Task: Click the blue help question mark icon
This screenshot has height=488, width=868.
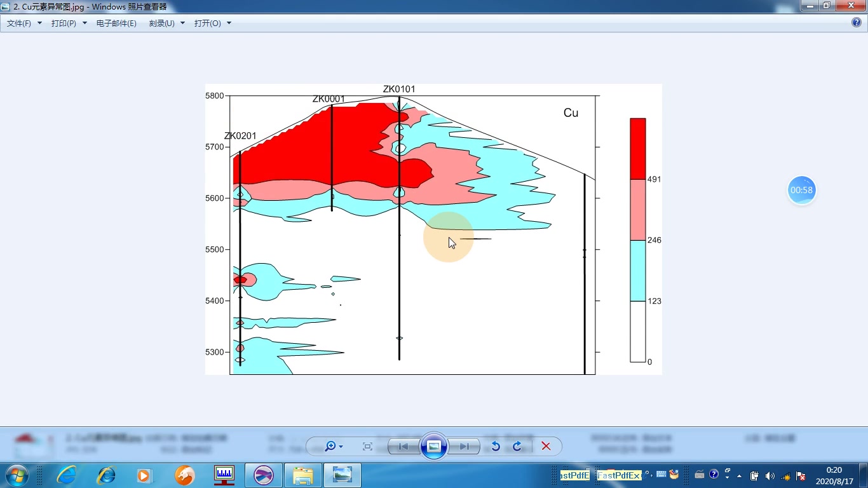Action: (x=856, y=22)
